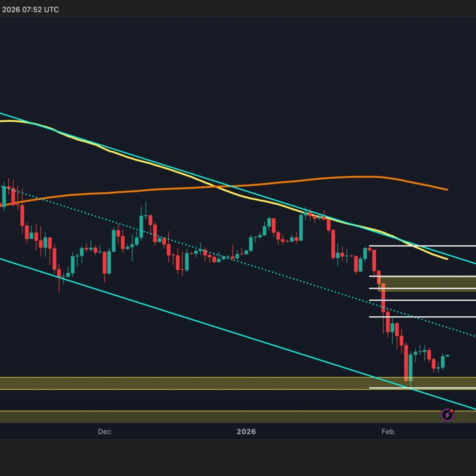Viewport: 476px width, 476px height.
Task: Click the purple lightning bolt event icon
Action: point(447,415)
